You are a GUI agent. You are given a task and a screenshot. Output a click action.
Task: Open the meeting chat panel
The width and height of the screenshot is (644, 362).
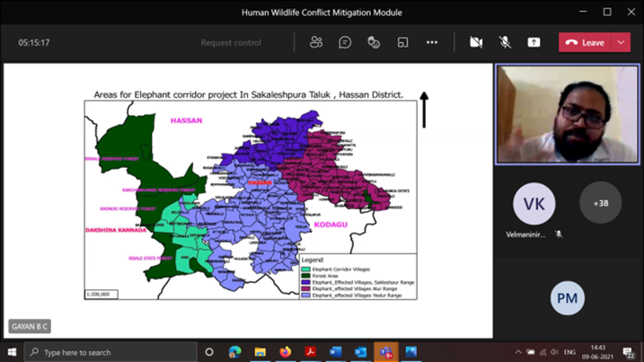click(345, 42)
